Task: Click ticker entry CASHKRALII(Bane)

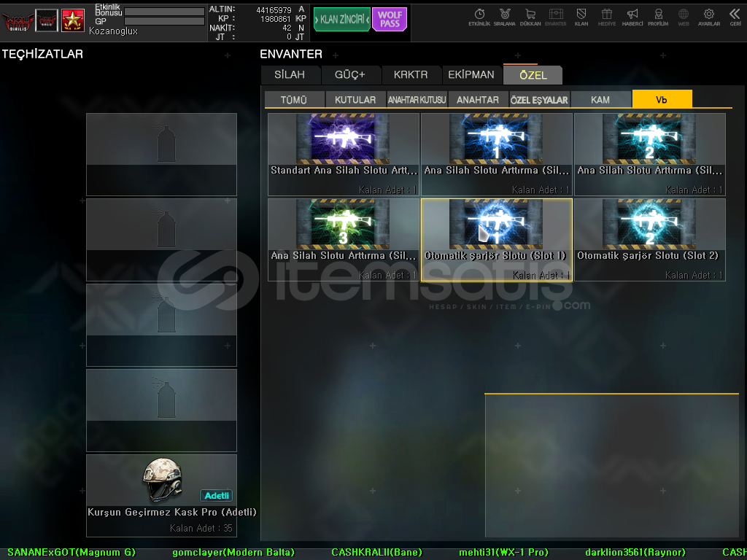Action: coord(377,553)
